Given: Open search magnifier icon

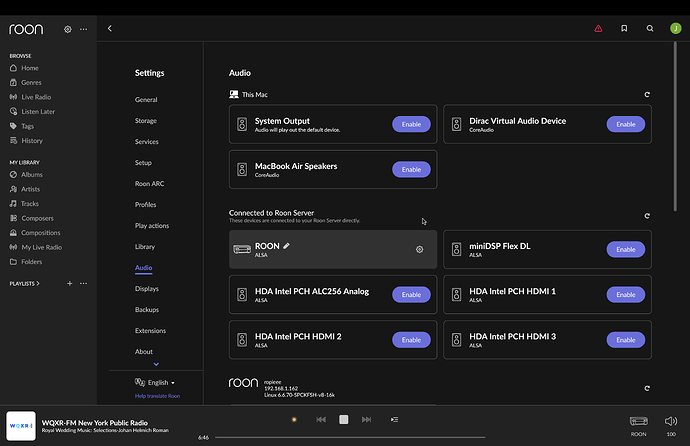Looking at the screenshot, I should tap(650, 29).
